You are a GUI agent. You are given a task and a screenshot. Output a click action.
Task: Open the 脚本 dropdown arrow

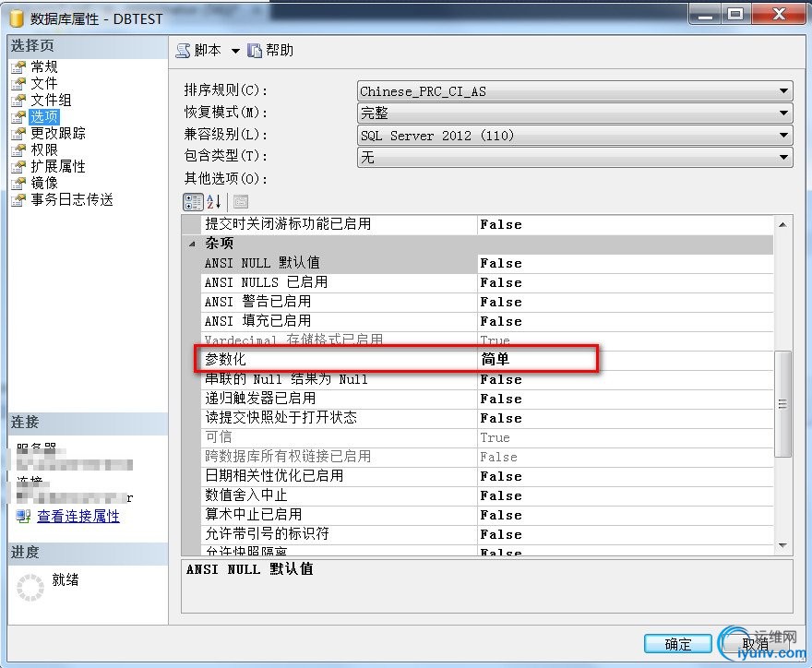[x=235, y=51]
